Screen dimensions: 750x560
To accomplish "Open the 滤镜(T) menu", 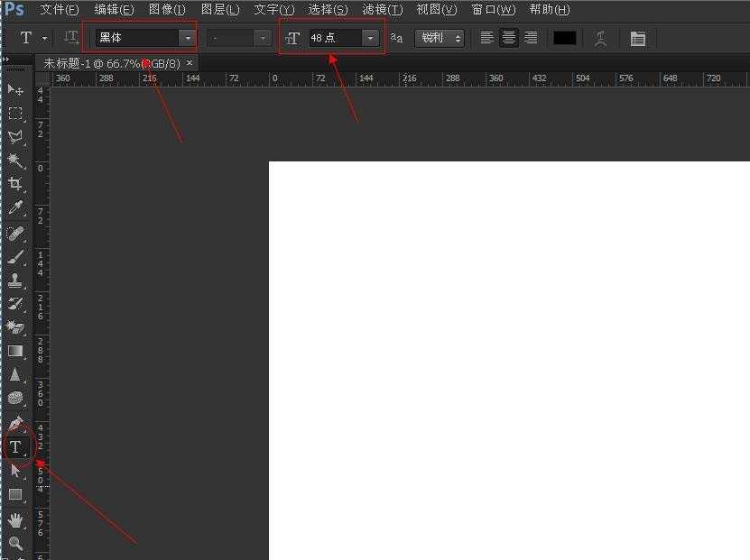I will pyautogui.click(x=382, y=10).
